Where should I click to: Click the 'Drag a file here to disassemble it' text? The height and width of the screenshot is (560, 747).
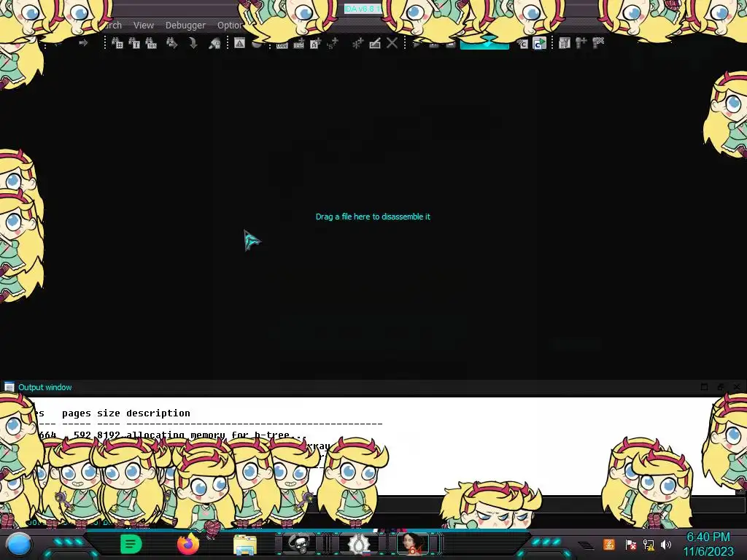tap(373, 217)
